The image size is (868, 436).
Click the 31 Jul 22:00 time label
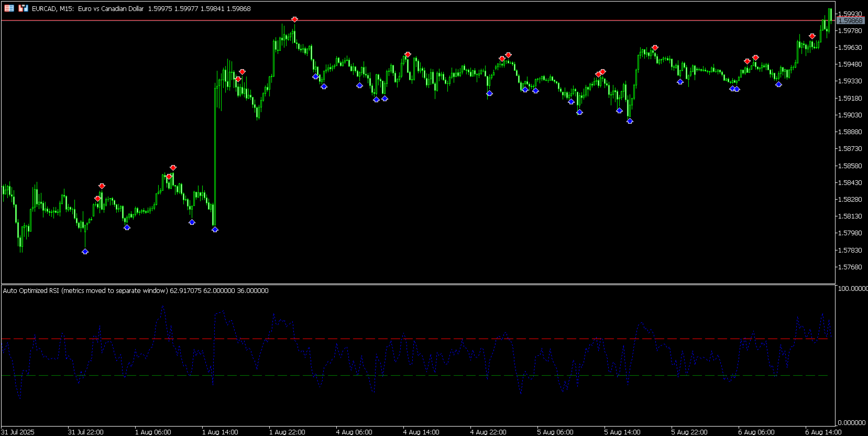[86, 432]
